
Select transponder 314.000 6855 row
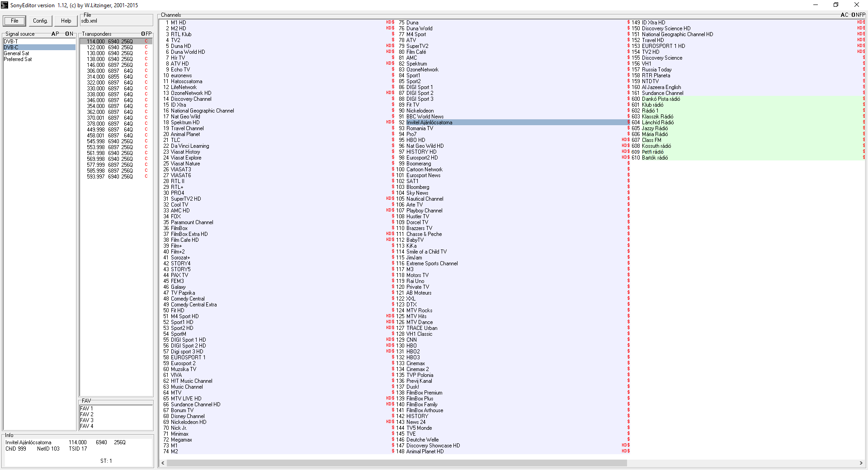(116, 77)
